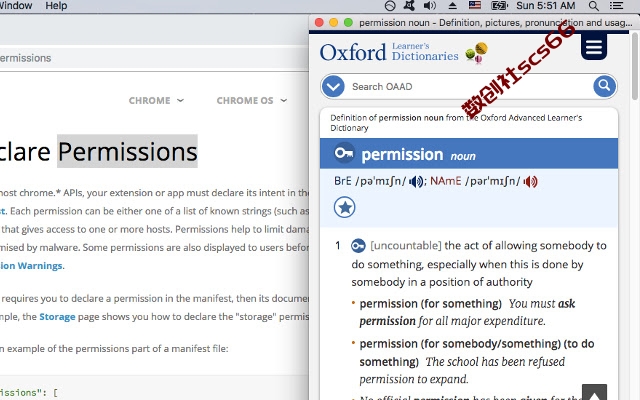Open the hamburger menu in Oxford dictionary

[593, 47]
